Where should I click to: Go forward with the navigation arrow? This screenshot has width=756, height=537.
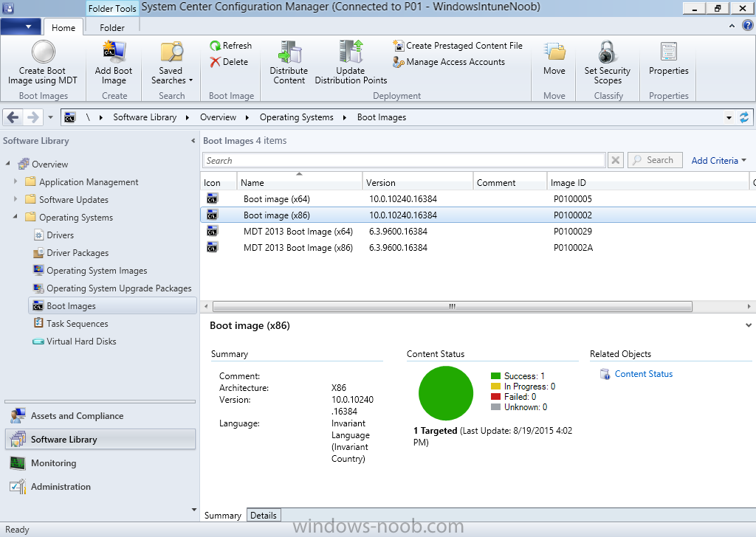[32, 117]
